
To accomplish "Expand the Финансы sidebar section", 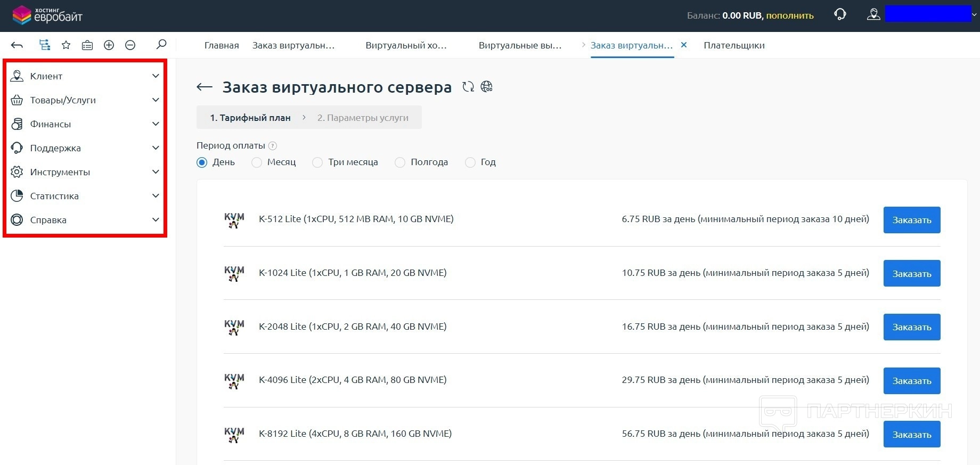I will pos(85,124).
